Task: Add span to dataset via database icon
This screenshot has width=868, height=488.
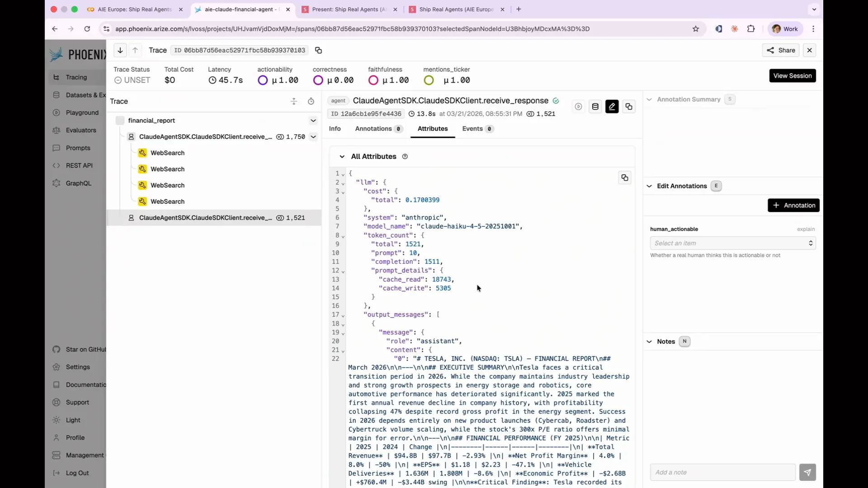Action: pyautogui.click(x=595, y=107)
